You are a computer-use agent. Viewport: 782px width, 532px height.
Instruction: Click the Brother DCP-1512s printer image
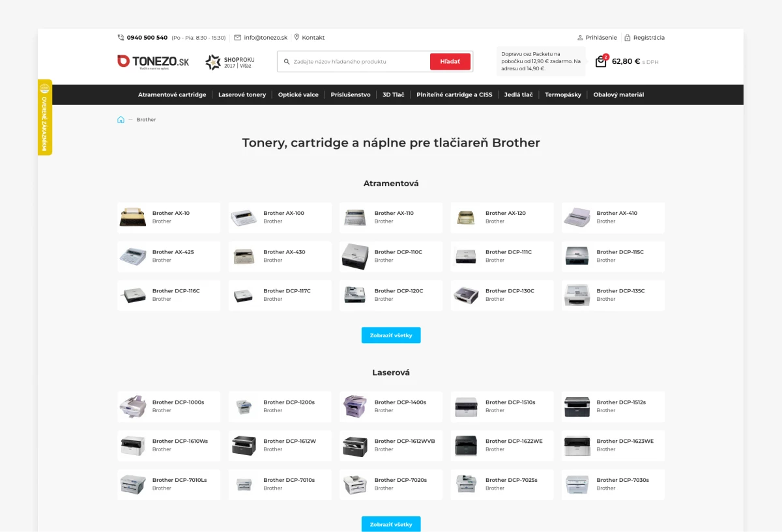point(577,406)
